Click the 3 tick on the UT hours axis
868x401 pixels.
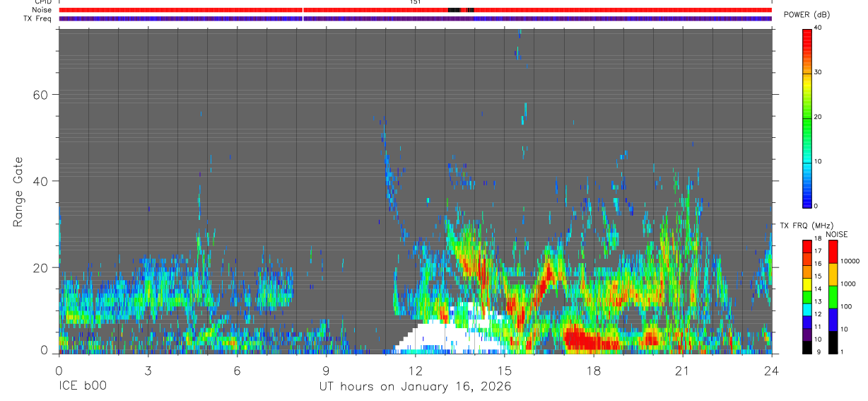point(148,370)
